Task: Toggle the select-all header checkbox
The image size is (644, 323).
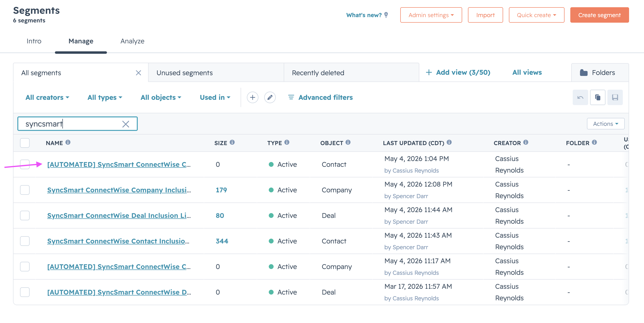Action: pos(25,143)
